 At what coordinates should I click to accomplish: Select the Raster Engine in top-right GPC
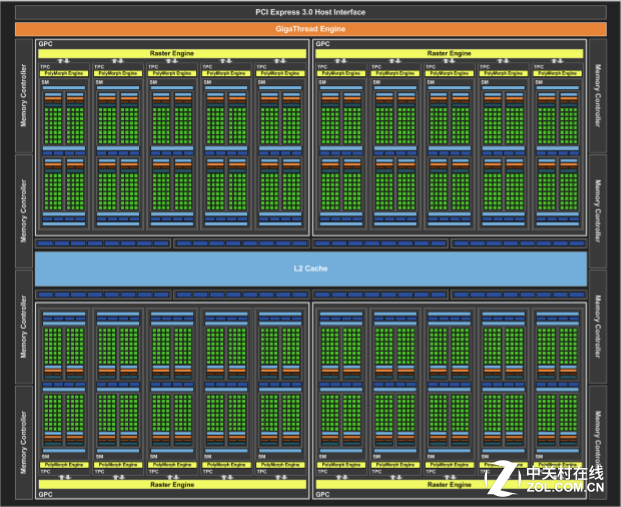pos(449,53)
